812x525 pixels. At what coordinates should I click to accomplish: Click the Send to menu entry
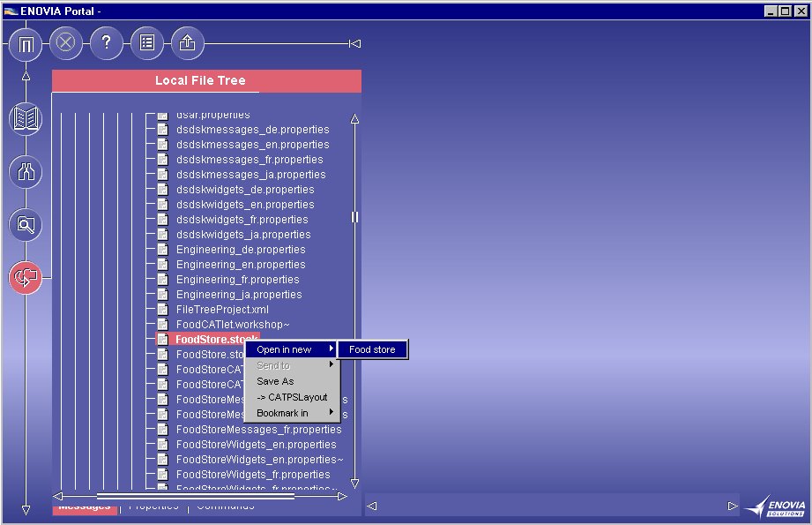coord(292,365)
